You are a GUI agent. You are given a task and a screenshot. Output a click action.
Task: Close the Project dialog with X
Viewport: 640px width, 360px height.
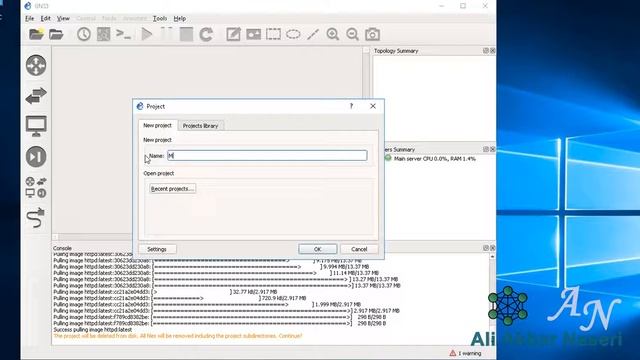373,106
